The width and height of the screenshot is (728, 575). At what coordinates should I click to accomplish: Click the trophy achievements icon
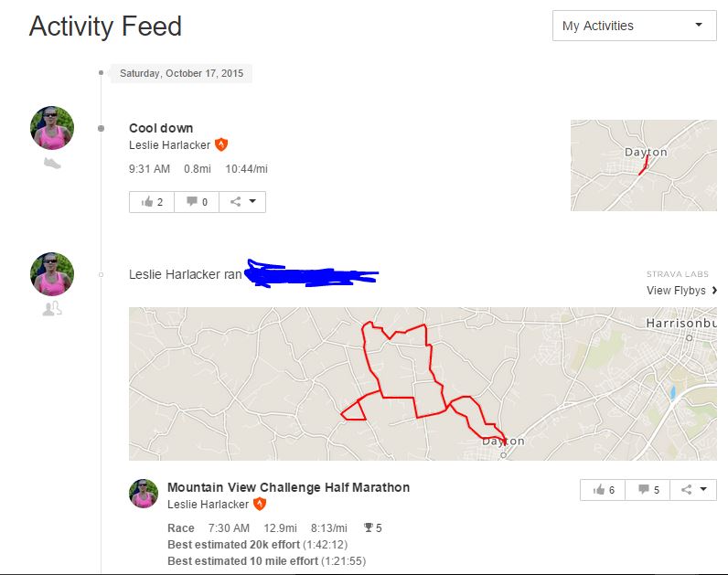point(369,528)
